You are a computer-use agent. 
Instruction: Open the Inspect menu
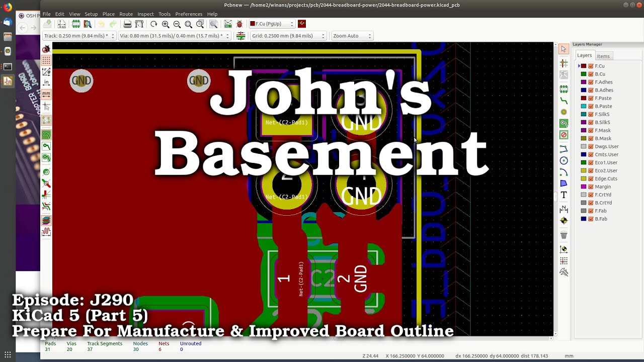pos(145,14)
